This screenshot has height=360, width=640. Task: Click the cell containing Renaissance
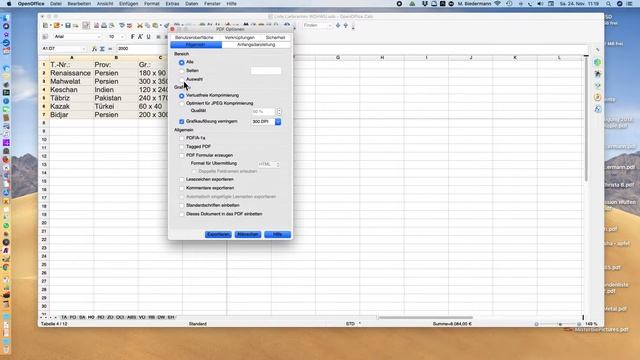pyautogui.click(x=71, y=73)
